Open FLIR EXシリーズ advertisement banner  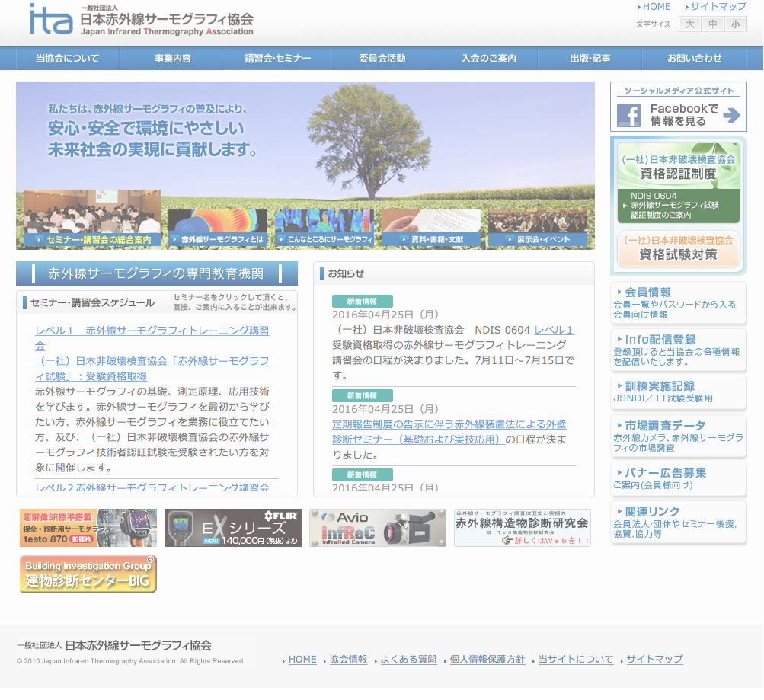(233, 528)
